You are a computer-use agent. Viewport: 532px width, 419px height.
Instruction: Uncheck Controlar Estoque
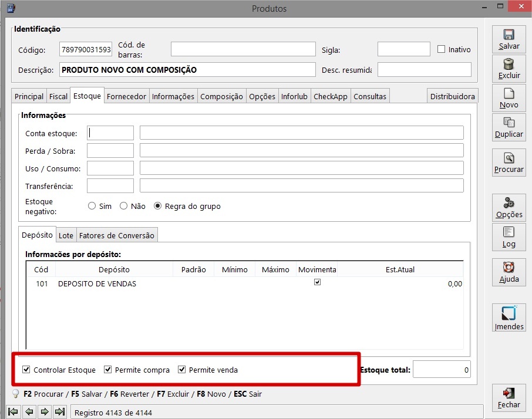26,370
